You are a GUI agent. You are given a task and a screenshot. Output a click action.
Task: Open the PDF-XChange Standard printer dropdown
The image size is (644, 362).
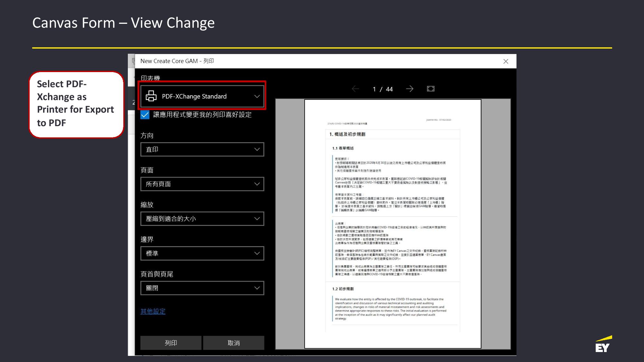[x=202, y=96]
